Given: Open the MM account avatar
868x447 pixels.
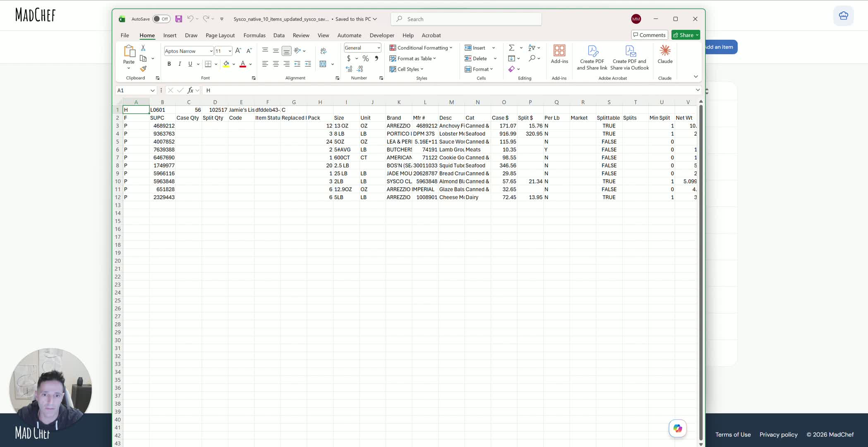Looking at the screenshot, I should coord(636,19).
